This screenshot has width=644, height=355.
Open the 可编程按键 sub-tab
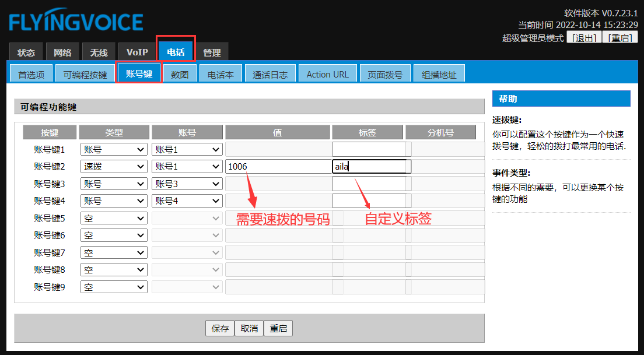point(85,75)
